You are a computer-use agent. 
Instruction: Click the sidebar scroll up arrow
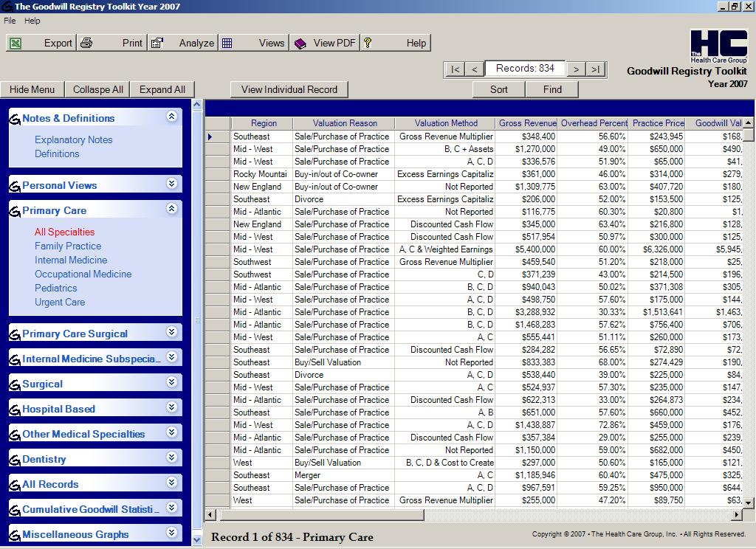coord(196,105)
